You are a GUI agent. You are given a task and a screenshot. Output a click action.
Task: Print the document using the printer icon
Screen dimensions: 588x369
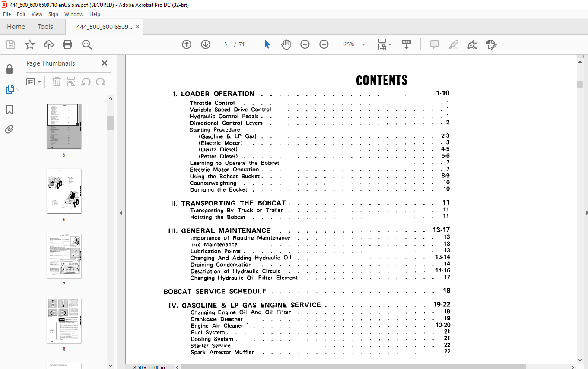pyautogui.click(x=67, y=44)
